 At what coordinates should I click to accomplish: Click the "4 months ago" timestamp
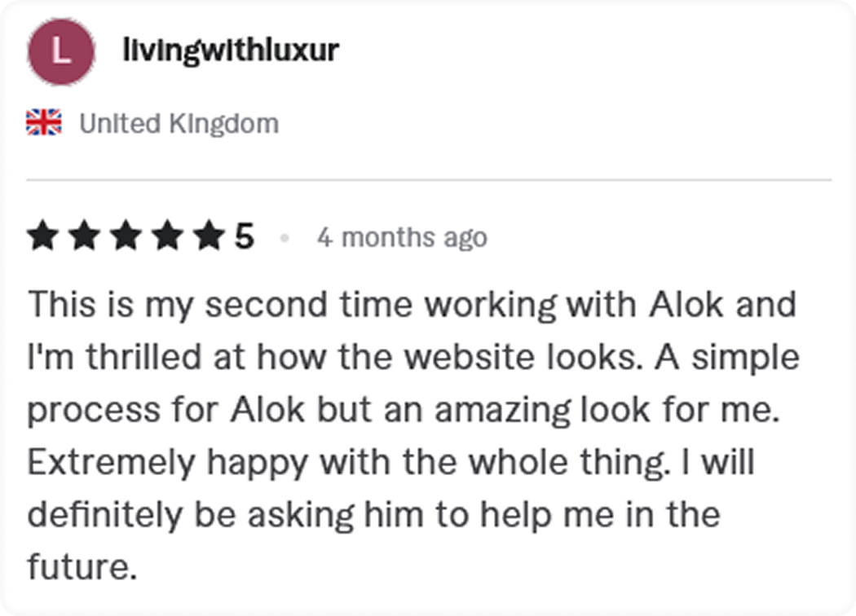(x=402, y=238)
